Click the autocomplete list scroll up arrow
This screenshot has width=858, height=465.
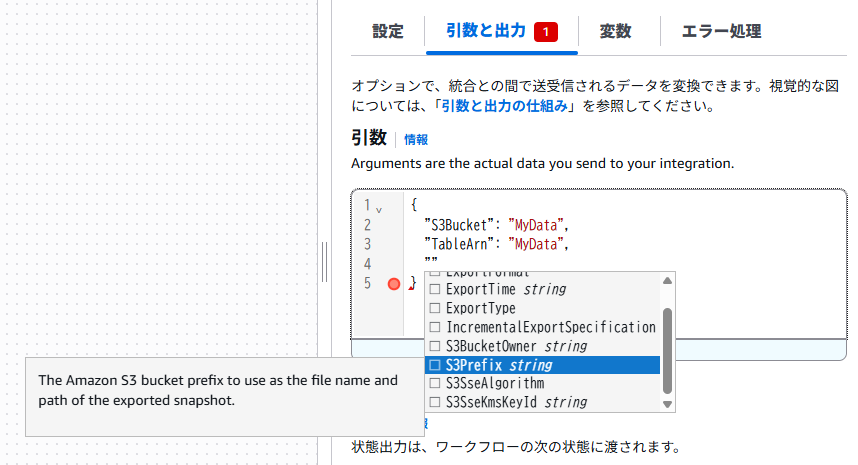tap(667, 280)
